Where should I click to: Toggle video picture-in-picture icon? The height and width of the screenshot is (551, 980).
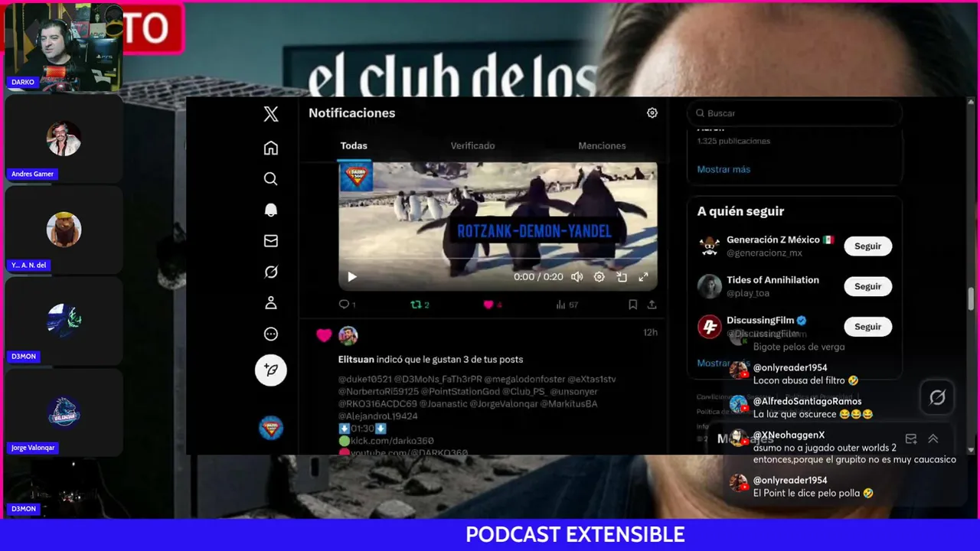point(622,277)
